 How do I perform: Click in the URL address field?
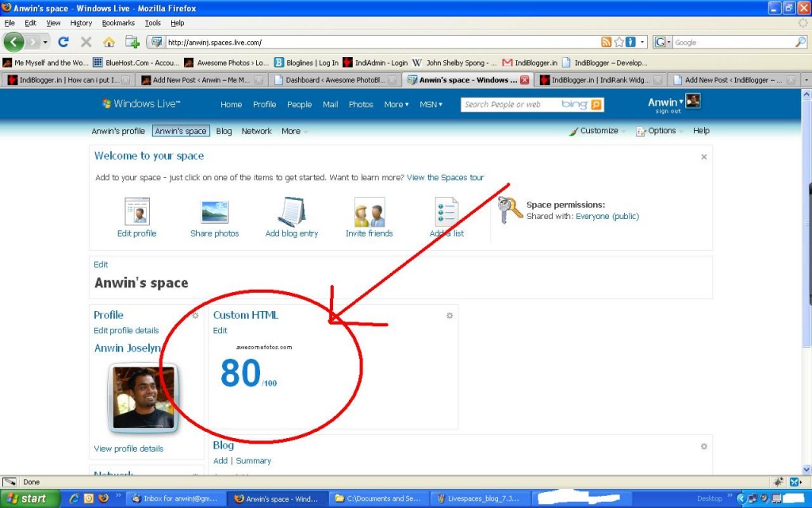point(381,43)
